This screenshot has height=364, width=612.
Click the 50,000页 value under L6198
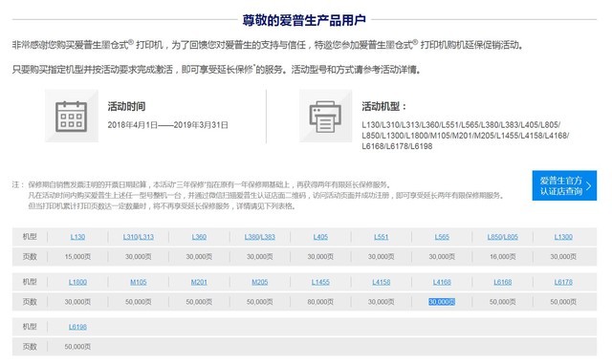pyautogui.click(x=77, y=347)
